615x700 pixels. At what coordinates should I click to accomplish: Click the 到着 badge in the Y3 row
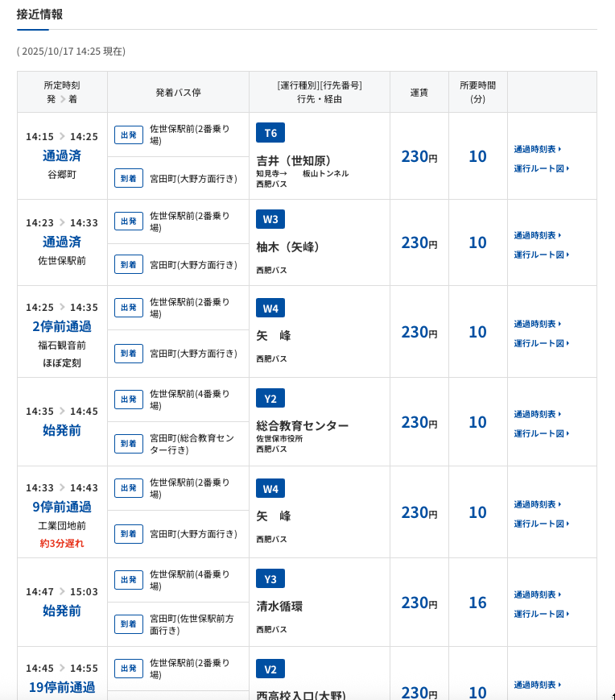[129, 624]
